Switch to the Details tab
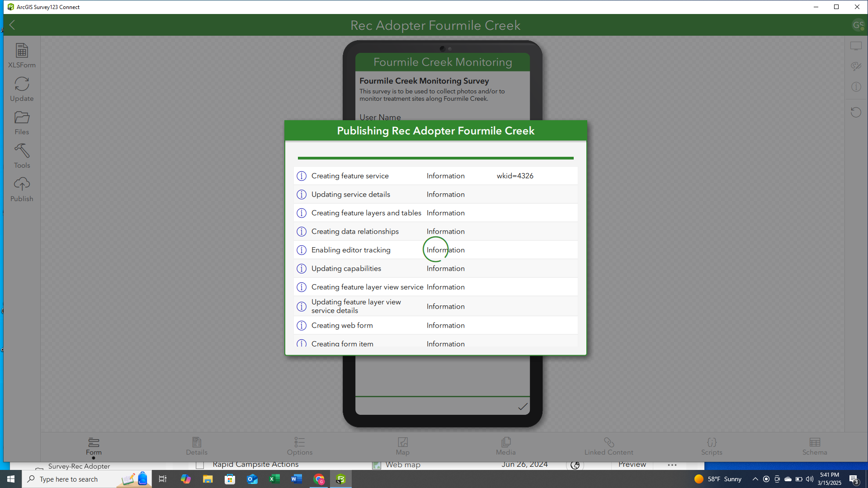The height and width of the screenshot is (488, 868). coord(197,446)
